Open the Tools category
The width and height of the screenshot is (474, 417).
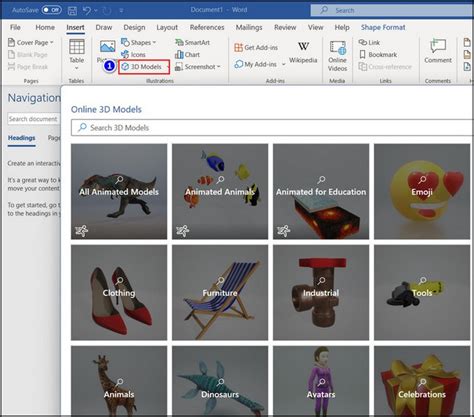point(422,293)
